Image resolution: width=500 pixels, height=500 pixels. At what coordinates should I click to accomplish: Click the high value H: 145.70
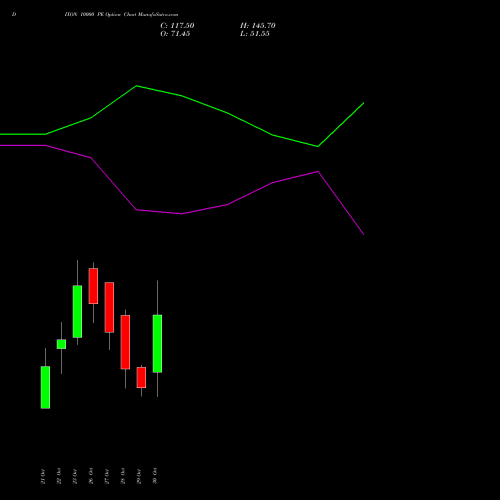258,26
